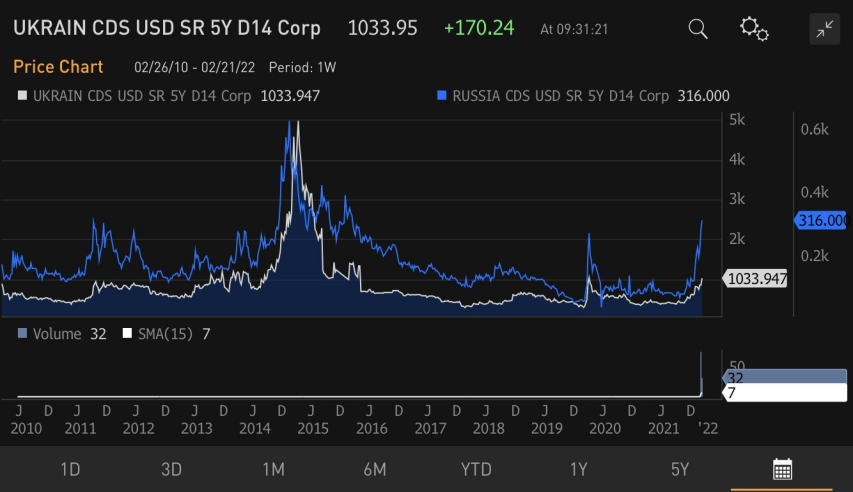Choose the 1Y range
Screen dimensions: 853x492
coord(578,469)
